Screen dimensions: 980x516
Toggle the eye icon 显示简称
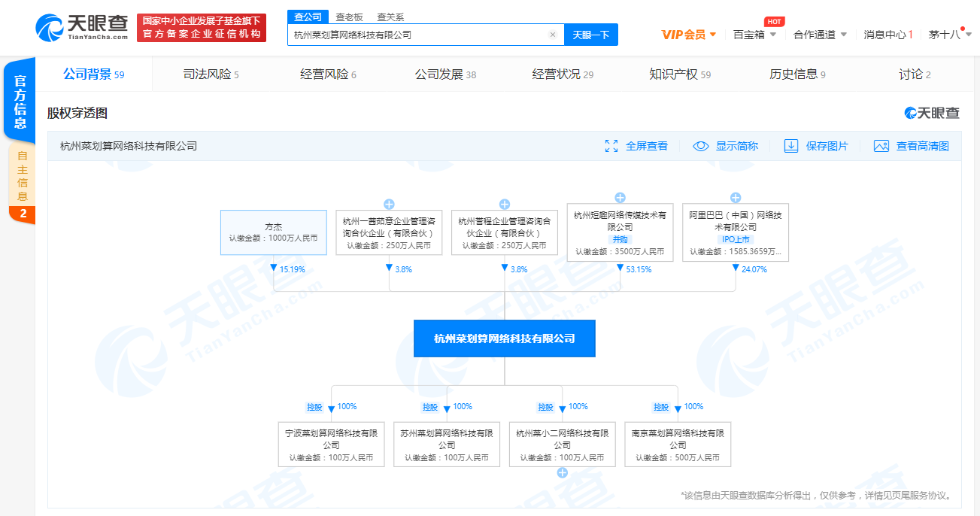(x=701, y=146)
